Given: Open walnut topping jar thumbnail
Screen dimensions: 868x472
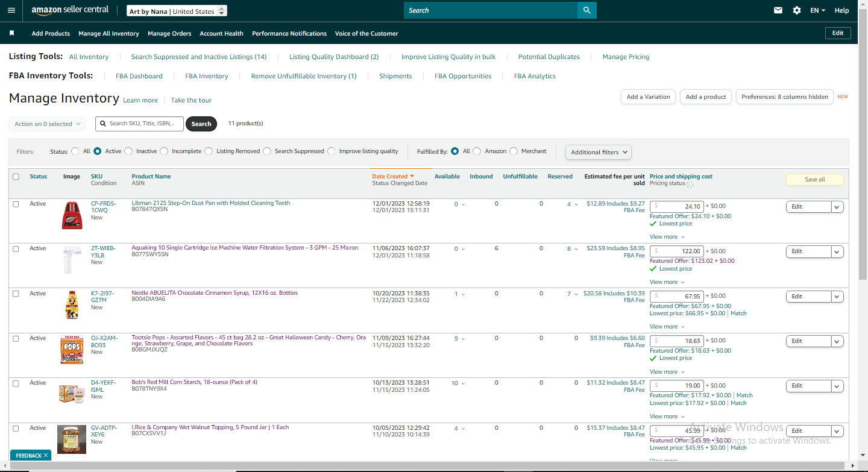Looking at the screenshot, I should tap(72, 439).
